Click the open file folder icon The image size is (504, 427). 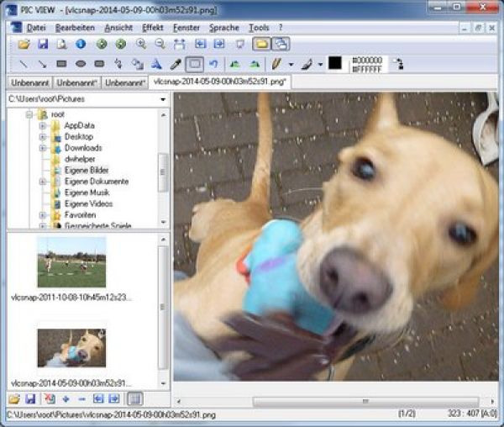pos(24,44)
